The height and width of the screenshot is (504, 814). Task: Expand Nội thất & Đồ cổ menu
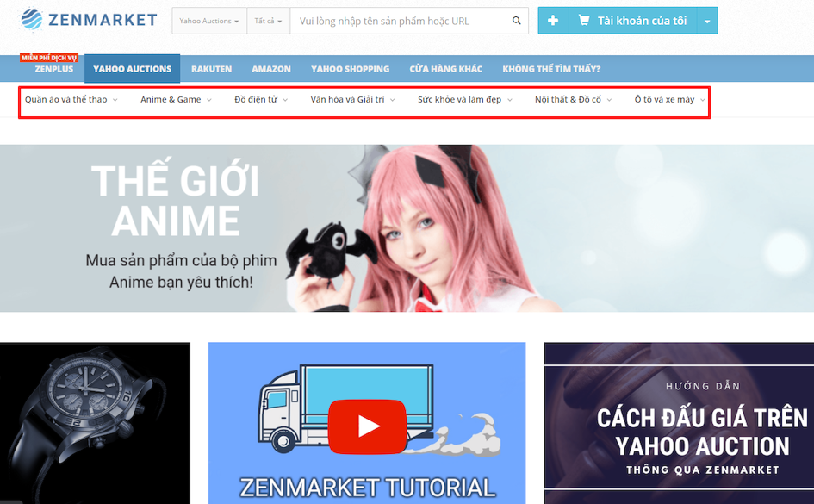coord(573,99)
